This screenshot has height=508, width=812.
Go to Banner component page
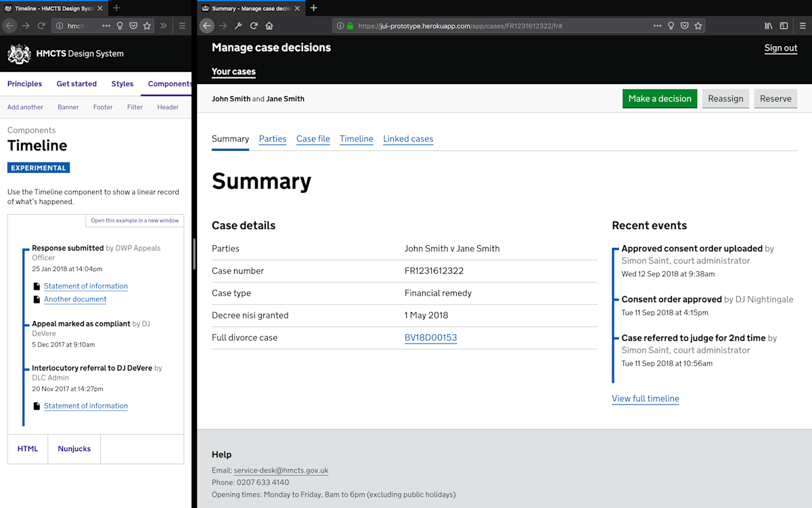68,107
